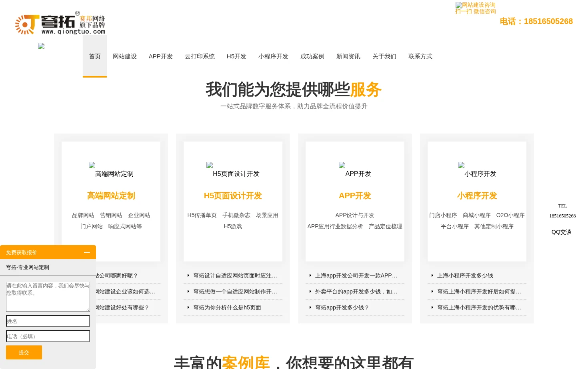Focus the 姓名 input field
Image resolution: width=588 pixels, height=369 pixels.
click(x=48, y=321)
